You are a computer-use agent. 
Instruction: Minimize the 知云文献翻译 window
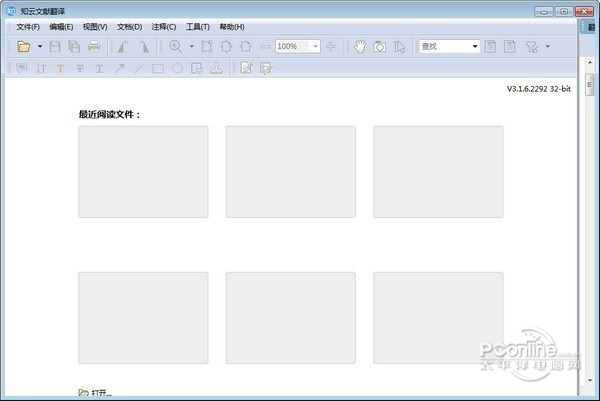pos(544,11)
